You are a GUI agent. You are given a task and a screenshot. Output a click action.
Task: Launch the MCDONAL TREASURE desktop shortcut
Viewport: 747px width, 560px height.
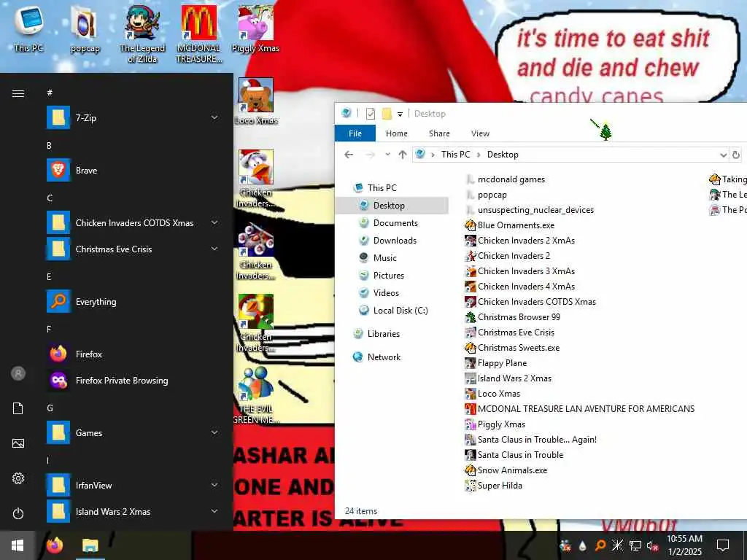pos(198,34)
